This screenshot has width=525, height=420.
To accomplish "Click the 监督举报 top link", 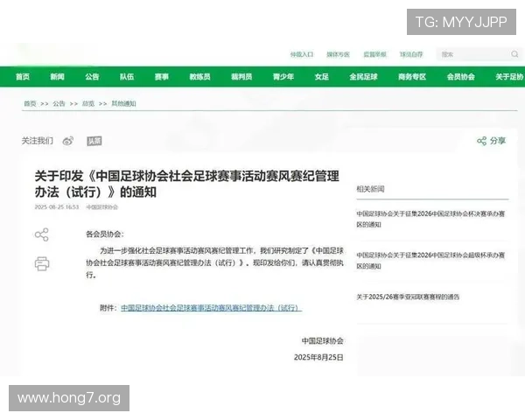I will [x=375, y=54].
